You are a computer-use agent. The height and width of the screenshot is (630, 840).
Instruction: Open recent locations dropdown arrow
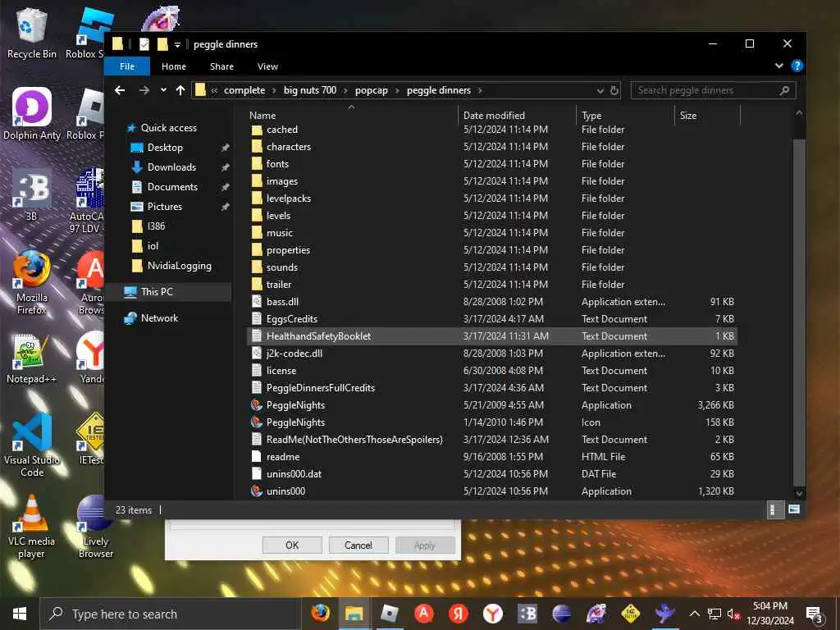pyautogui.click(x=163, y=90)
